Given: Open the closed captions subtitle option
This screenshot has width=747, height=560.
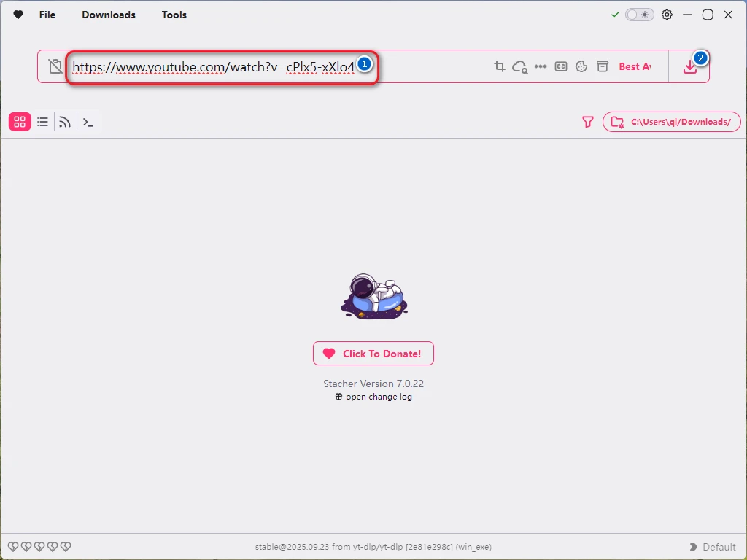Looking at the screenshot, I should click(x=561, y=66).
